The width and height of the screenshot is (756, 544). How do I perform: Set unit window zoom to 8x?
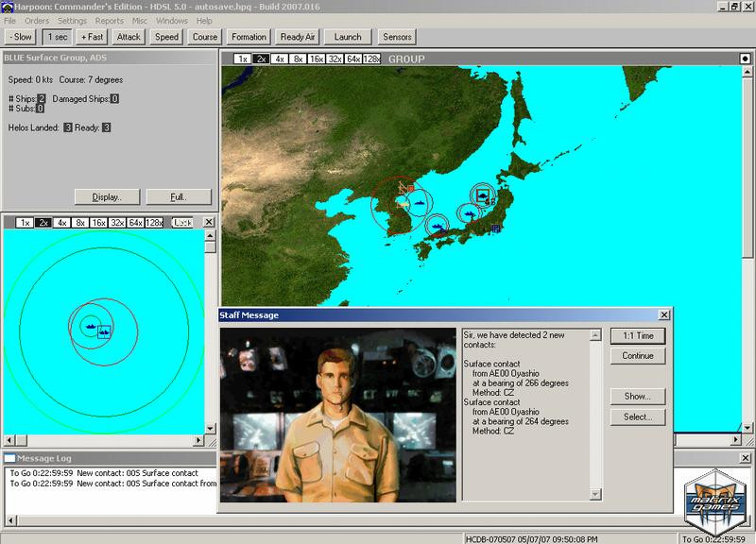pyautogui.click(x=80, y=223)
